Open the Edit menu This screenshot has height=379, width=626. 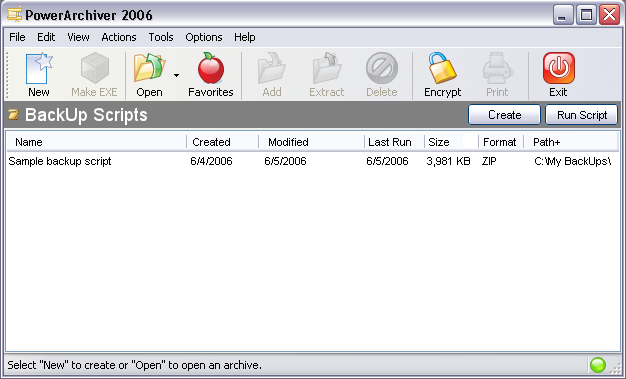pyautogui.click(x=46, y=37)
